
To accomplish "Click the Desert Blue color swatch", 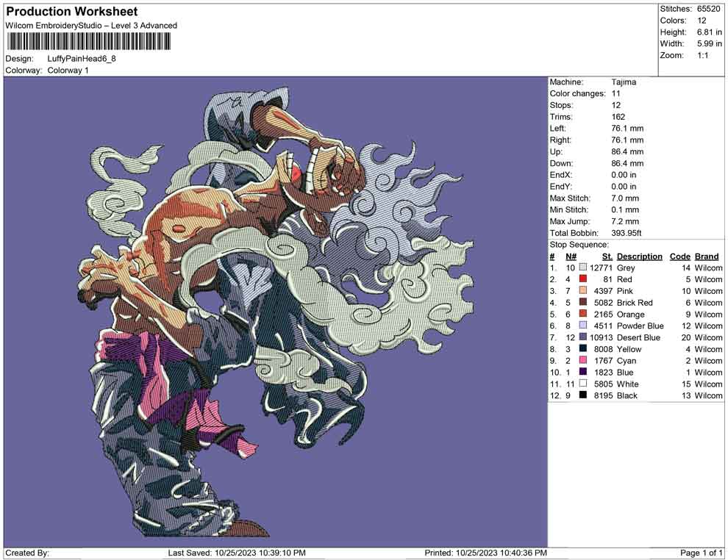I will point(582,337).
